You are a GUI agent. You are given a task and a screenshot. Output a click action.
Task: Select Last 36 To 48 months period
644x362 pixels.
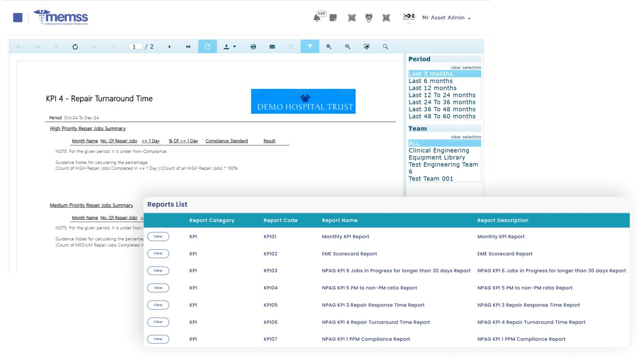click(444, 109)
